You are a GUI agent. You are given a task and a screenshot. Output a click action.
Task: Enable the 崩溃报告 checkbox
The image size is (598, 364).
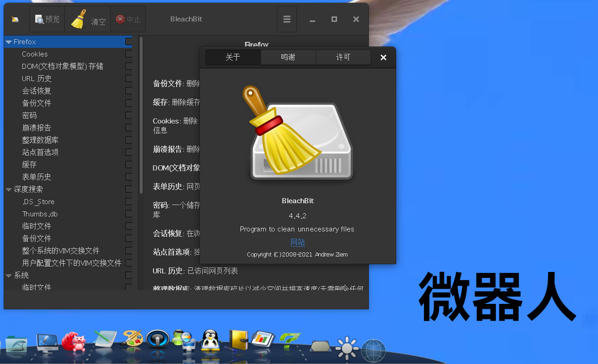(129, 128)
